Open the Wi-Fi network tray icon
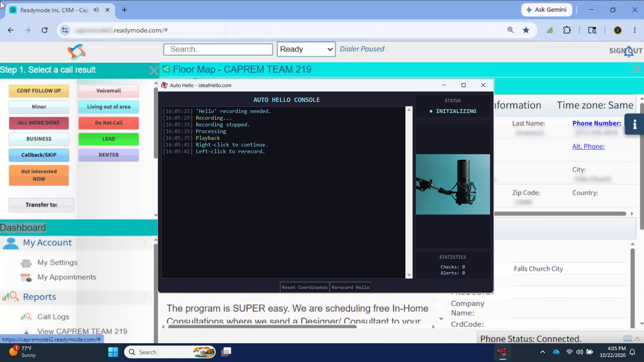The image size is (644, 362). coord(569,352)
